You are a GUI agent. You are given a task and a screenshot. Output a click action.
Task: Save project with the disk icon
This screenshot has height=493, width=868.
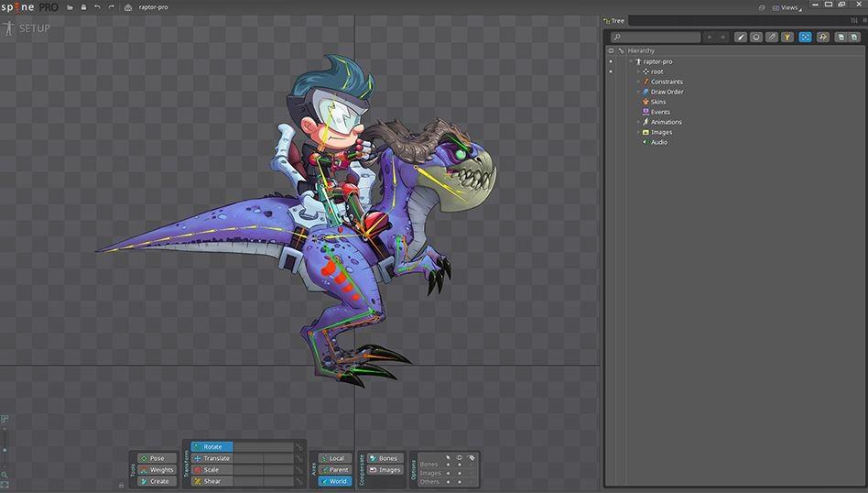(x=83, y=7)
